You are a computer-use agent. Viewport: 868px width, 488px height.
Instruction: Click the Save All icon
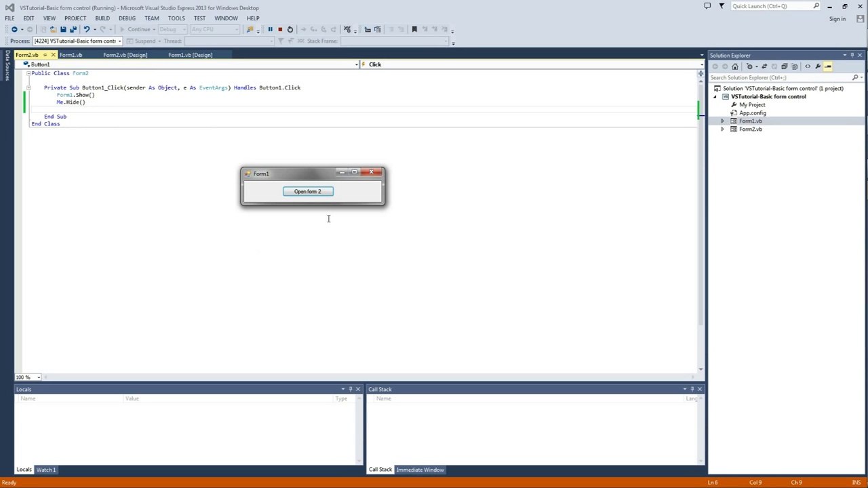[x=73, y=29]
